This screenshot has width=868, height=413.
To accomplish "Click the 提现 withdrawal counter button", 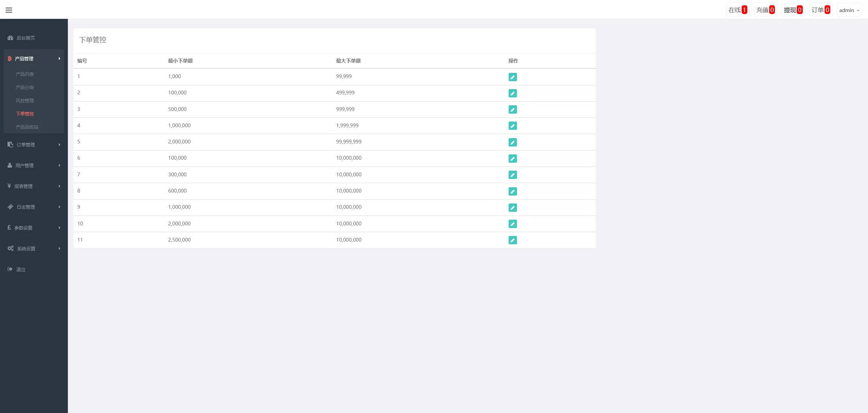I will pos(793,10).
